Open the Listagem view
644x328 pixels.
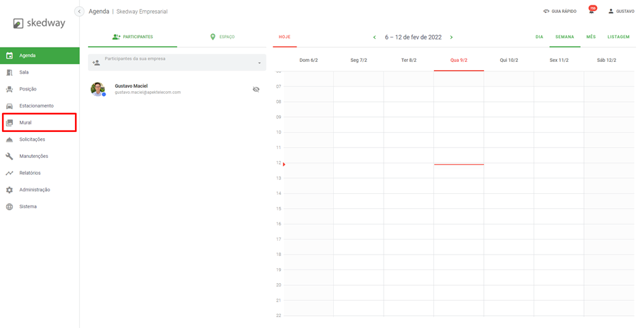(x=618, y=37)
